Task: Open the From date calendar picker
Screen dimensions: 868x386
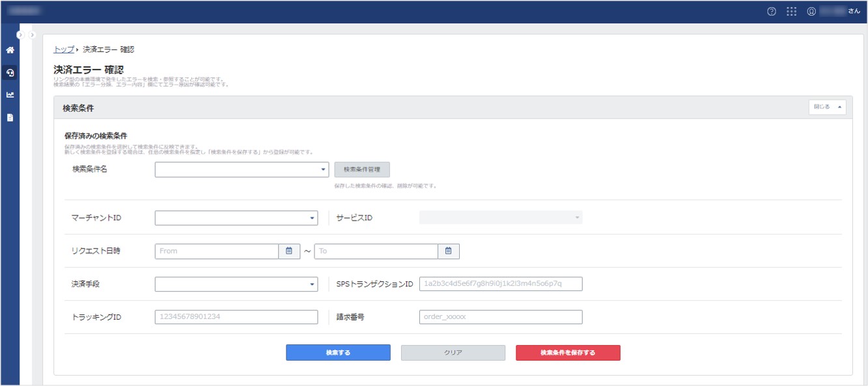Action: 289,251
